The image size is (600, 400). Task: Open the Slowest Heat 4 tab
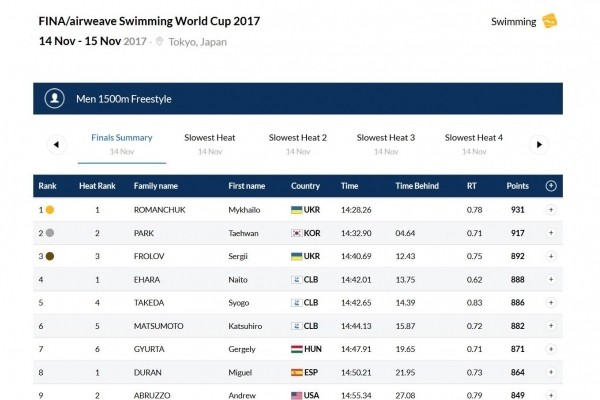point(473,138)
